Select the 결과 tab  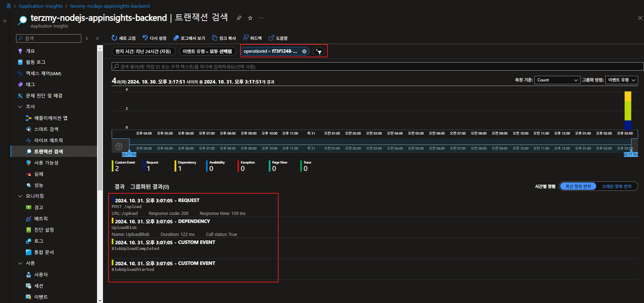pos(119,187)
